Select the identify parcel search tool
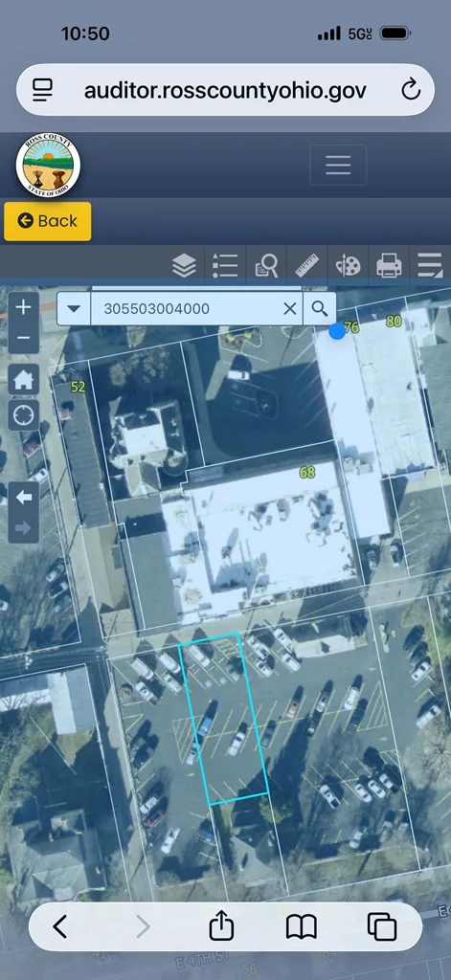The image size is (451, 980). click(x=266, y=266)
